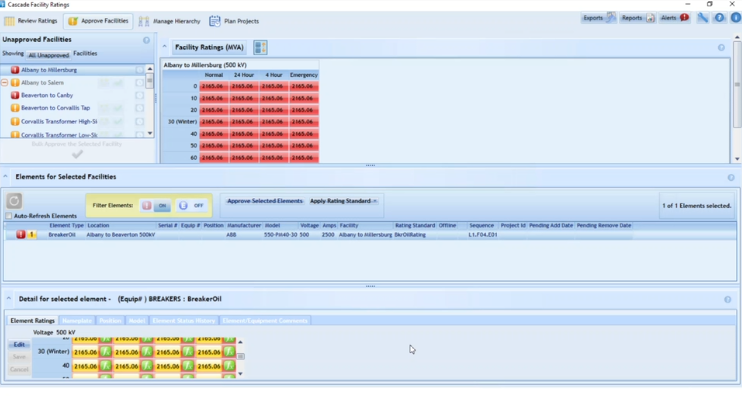Select the Position tab
This screenshot has width=742, height=396.
click(110, 321)
